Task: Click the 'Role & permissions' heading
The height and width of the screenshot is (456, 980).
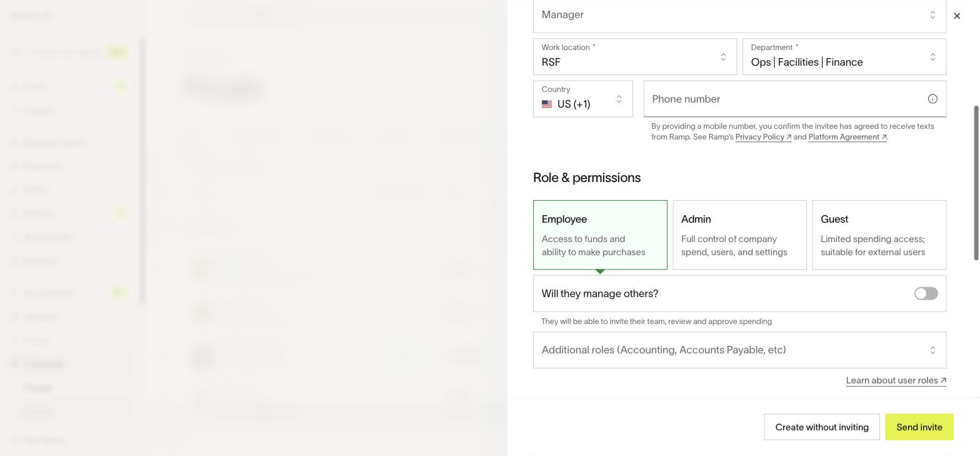Action: coord(587,178)
